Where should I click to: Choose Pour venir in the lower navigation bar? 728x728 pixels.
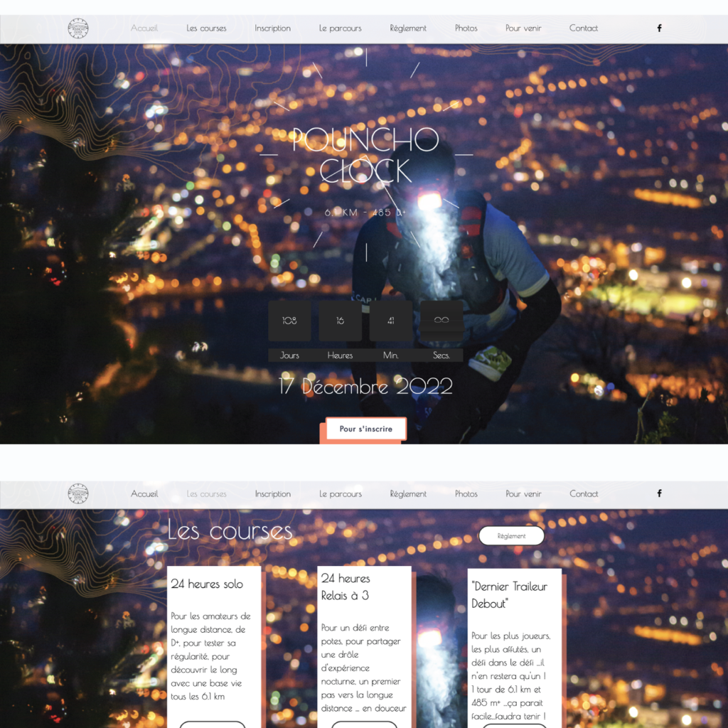(524, 494)
